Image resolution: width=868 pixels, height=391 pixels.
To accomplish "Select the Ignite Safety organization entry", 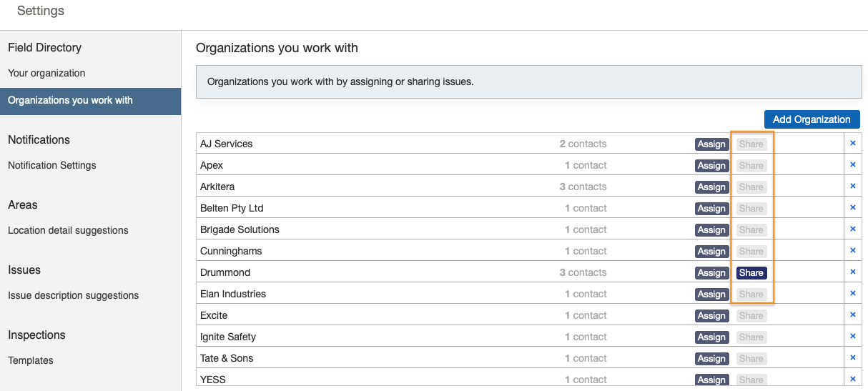I will pos(227,337).
